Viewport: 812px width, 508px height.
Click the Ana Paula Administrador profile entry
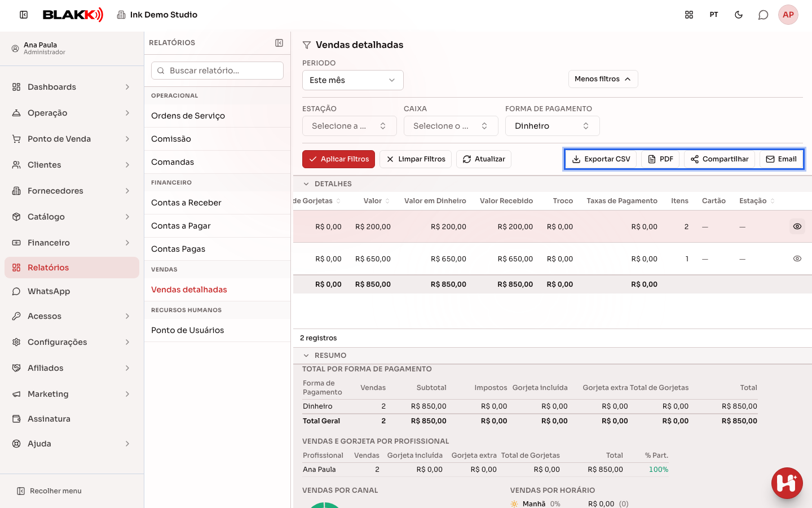tap(72, 49)
